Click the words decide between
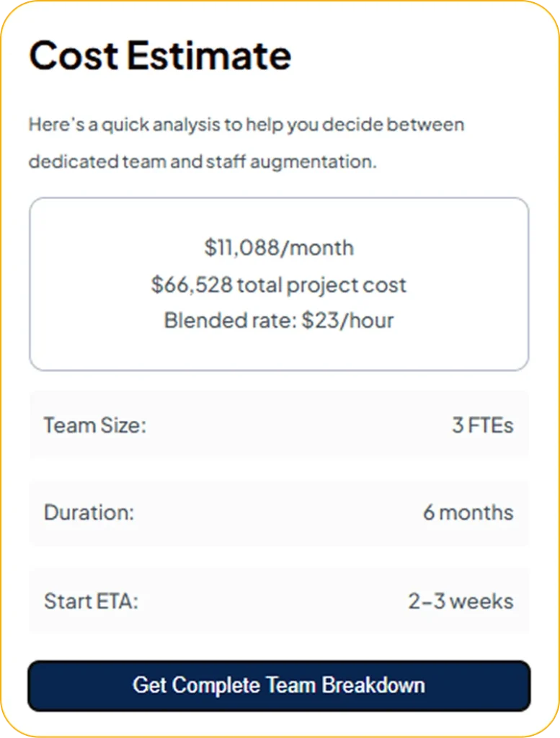 (393, 125)
